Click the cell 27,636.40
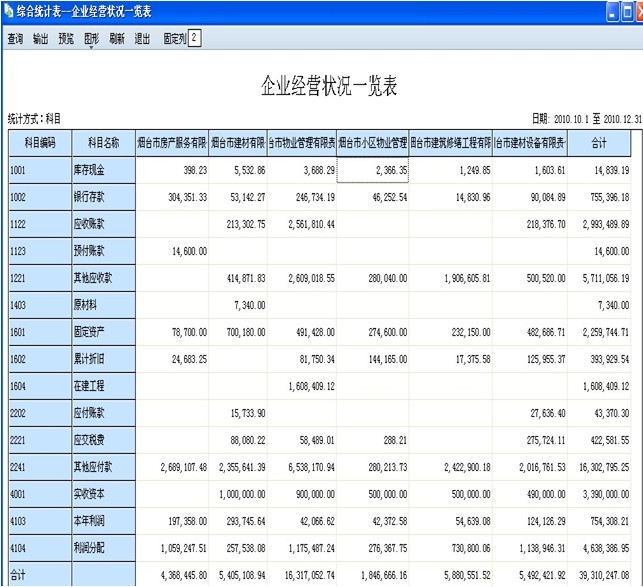Screen dimensions: 643x587 click(530, 413)
